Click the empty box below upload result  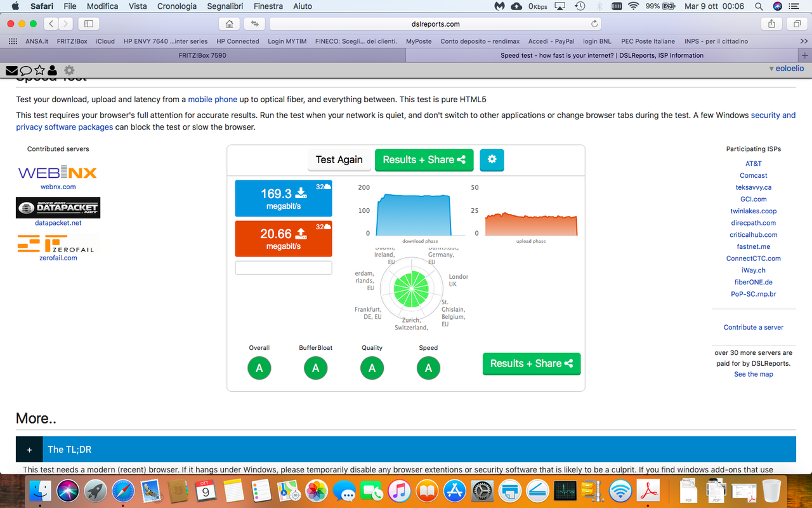click(284, 268)
